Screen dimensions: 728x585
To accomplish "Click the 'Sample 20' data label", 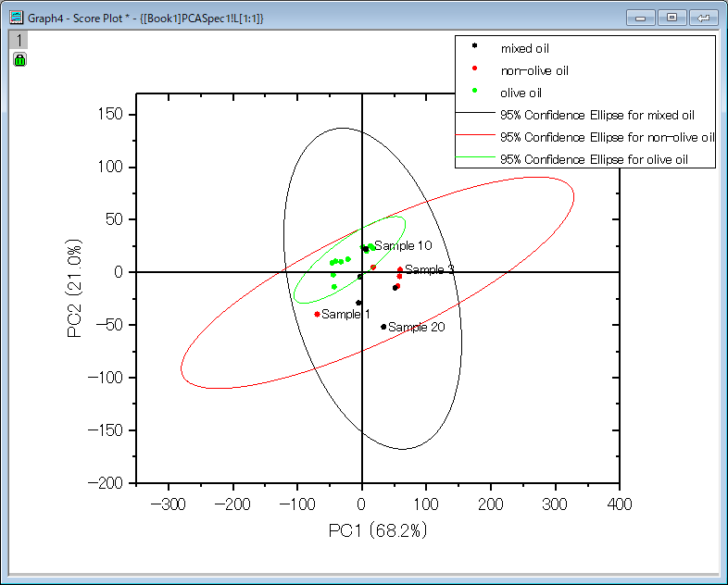I will point(417,327).
